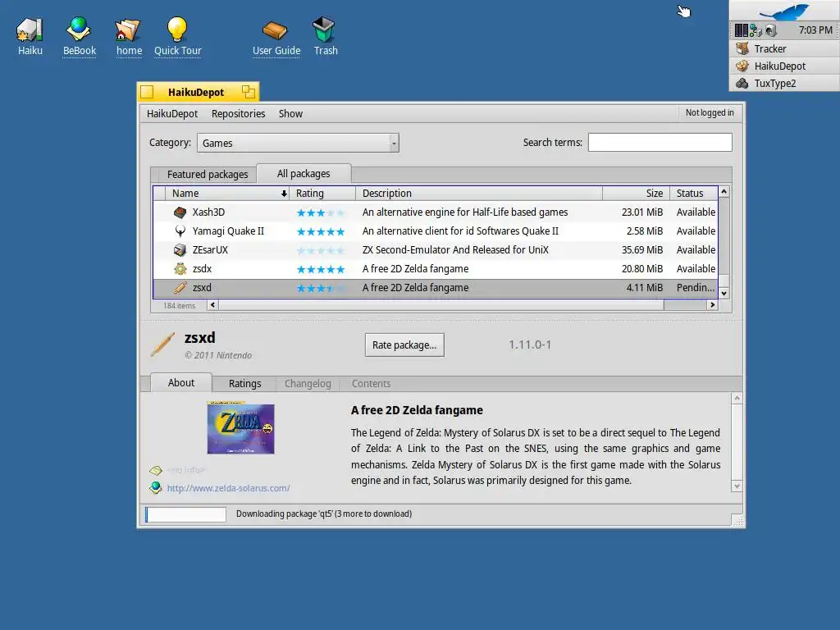Click the Xash3D star rating
Viewport: 840px width, 630px height.
[321, 212]
